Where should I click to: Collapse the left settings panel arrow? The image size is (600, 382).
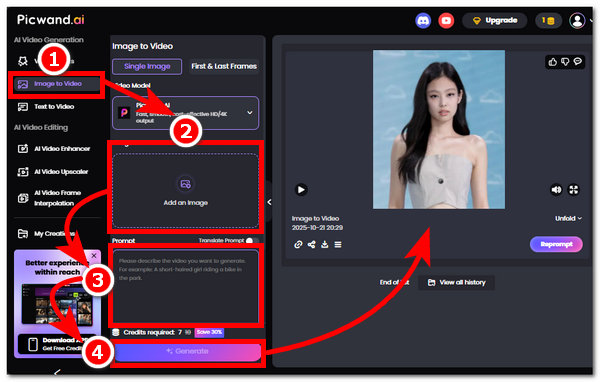[269, 202]
